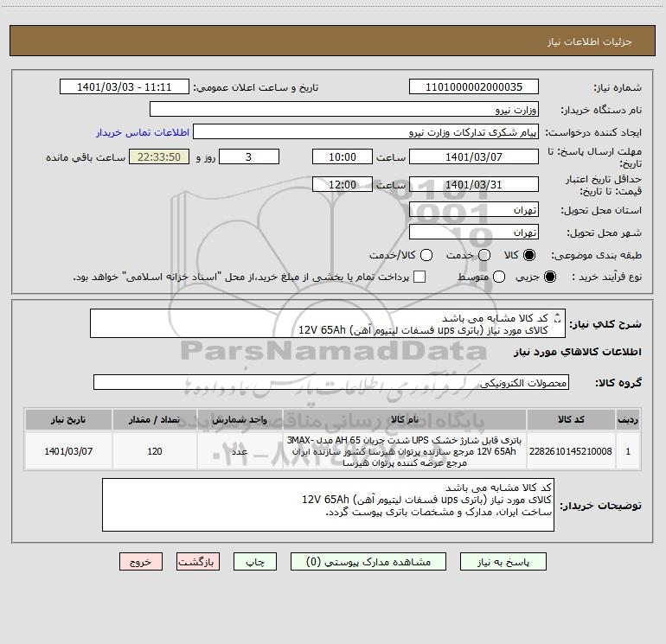Click the 'پاسخ به نیاز' button

click(x=503, y=562)
